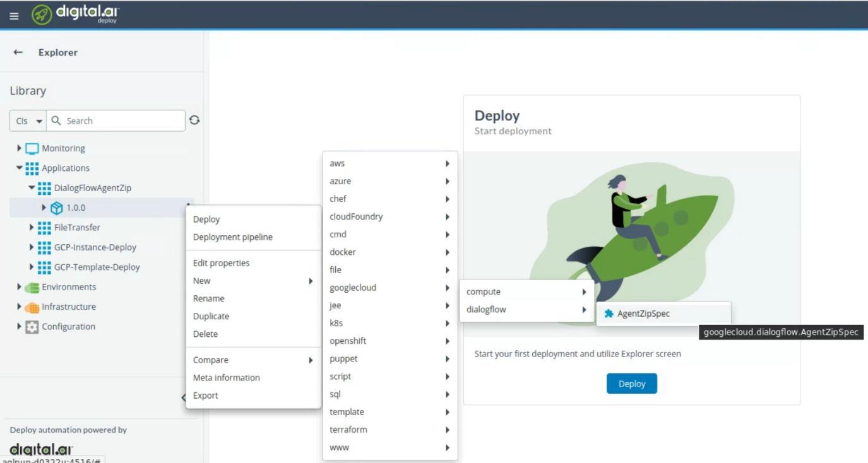This screenshot has height=463, width=868.
Task: Click the digital.ai Deploy rocket logo
Action: click(42, 15)
